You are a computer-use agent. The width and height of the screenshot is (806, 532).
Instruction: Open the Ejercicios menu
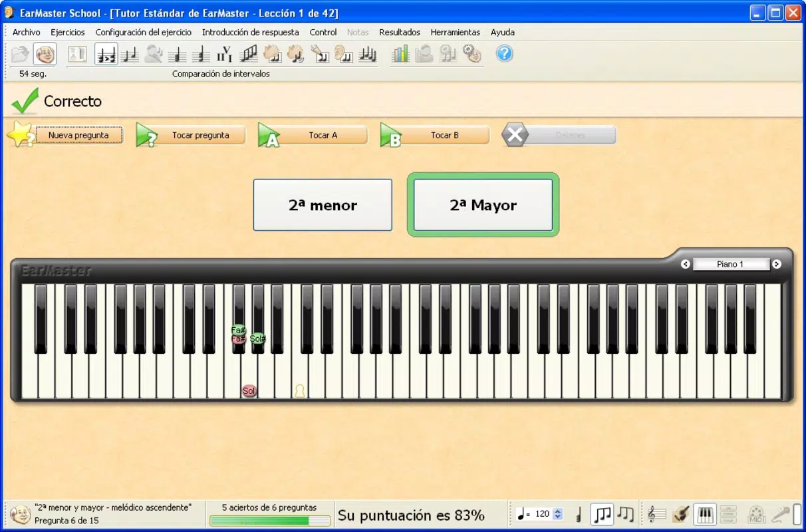(x=68, y=32)
